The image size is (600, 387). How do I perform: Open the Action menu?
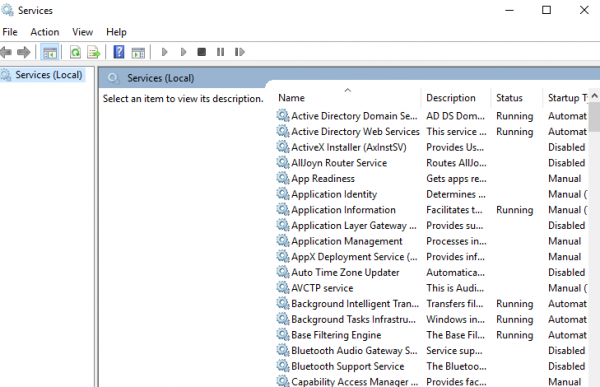[x=45, y=32]
